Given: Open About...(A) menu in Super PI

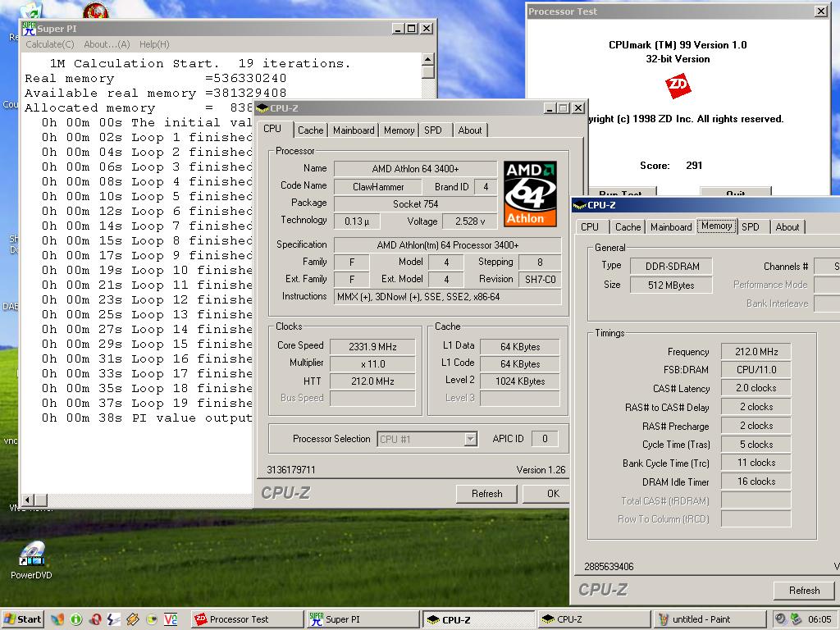Looking at the screenshot, I should tap(107, 44).
